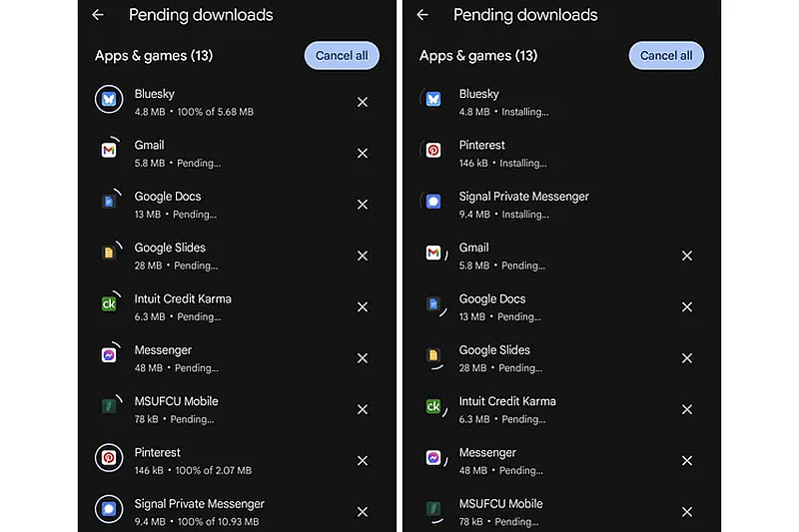Select 'Google Slides' name on right screen
This screenshot has width=799, height=532.
(494, 350)
